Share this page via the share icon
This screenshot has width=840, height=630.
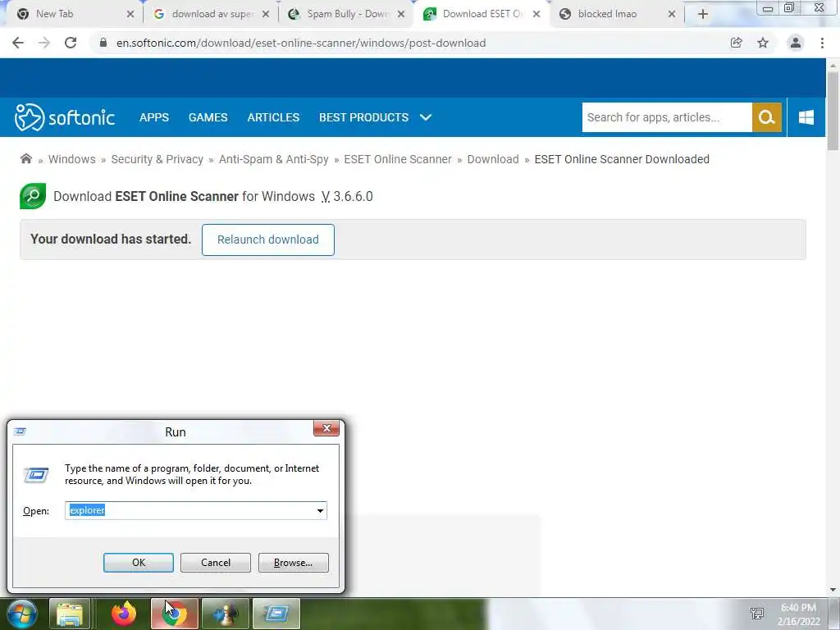pos(737,43)
